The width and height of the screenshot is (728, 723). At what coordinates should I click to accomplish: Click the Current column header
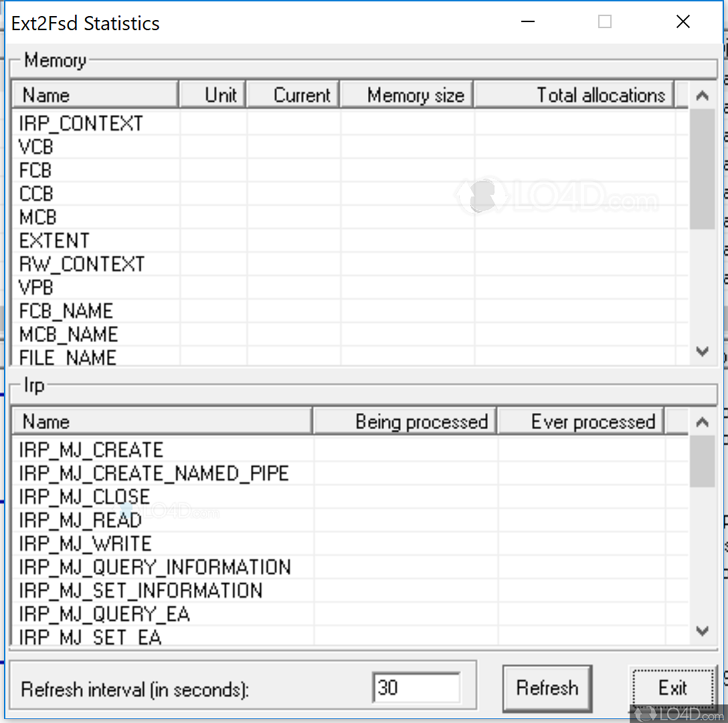(x=294, y=95)
